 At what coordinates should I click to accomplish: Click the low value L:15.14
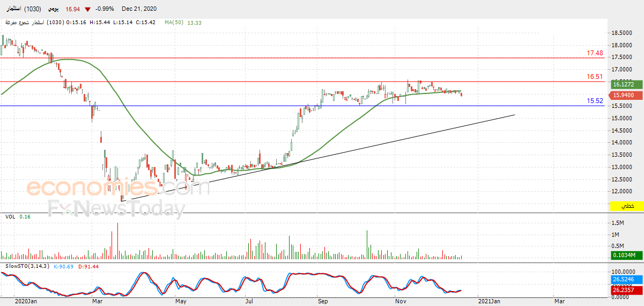pos(122,23)
